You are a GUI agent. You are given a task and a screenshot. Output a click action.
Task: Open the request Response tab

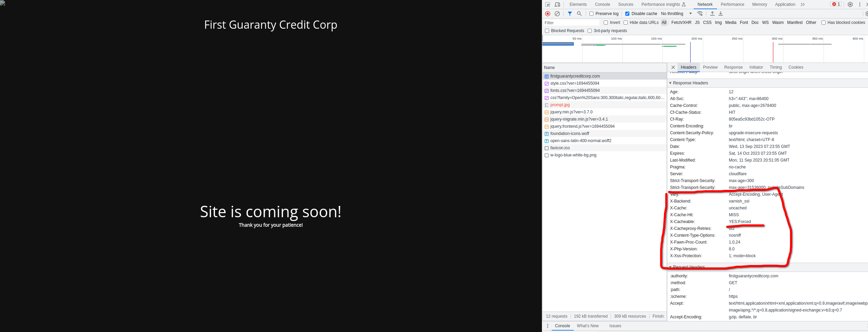coord(733,67)
